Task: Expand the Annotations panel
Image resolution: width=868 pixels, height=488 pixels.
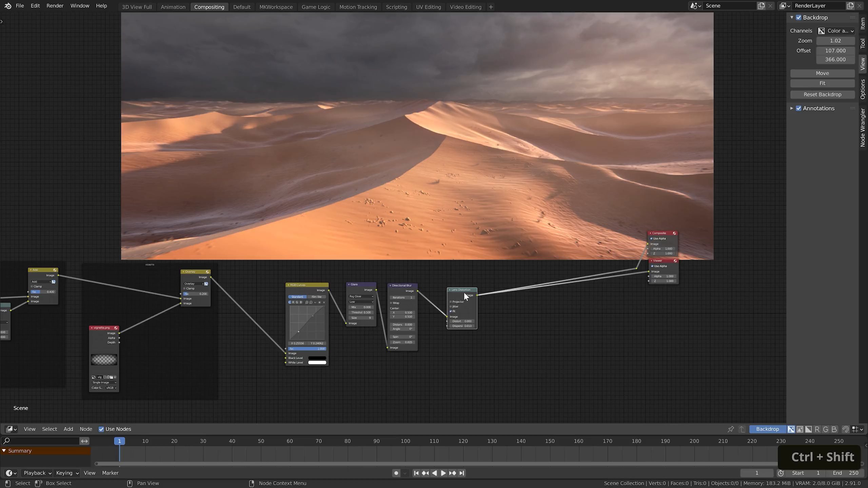Action: 791,108
